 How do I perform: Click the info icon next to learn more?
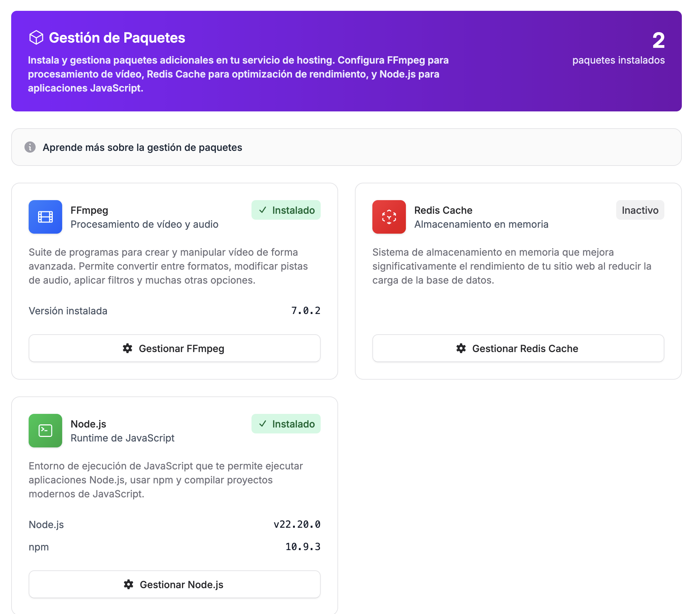(x=30, y=147)
